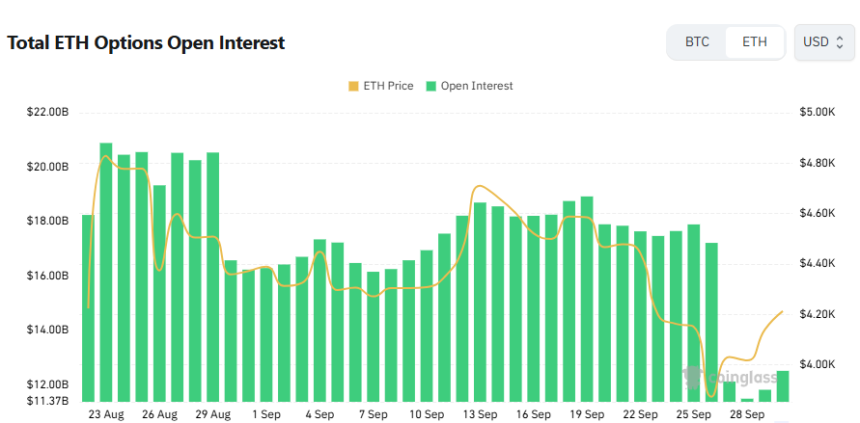Open the USD currency dropdown
This screenshot has height=423, width=860.
point(824,42)
